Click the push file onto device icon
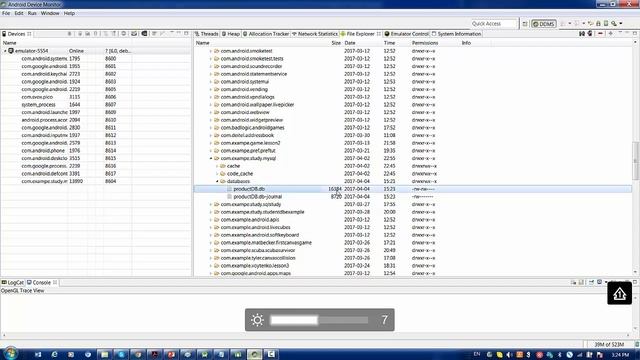The image size is (640, 360). 590,34
